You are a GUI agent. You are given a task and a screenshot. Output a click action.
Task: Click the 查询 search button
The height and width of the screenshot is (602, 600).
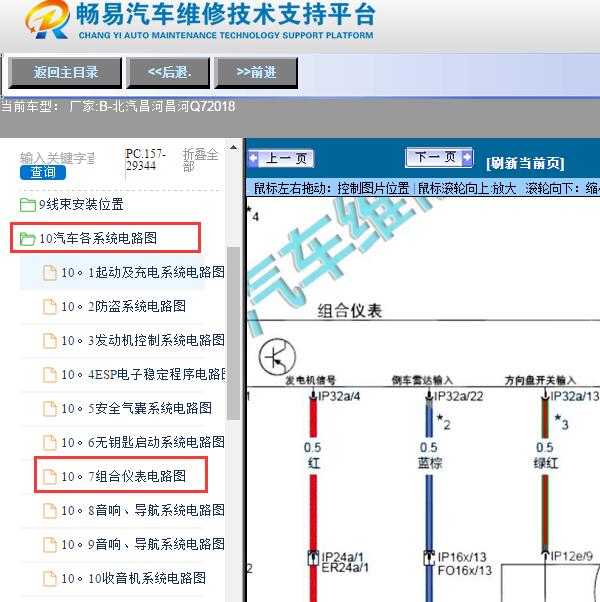(43, 172)
